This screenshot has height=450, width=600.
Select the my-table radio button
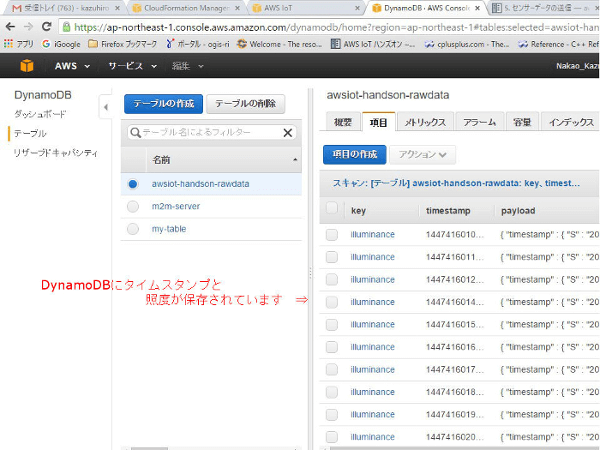point(133,229)
